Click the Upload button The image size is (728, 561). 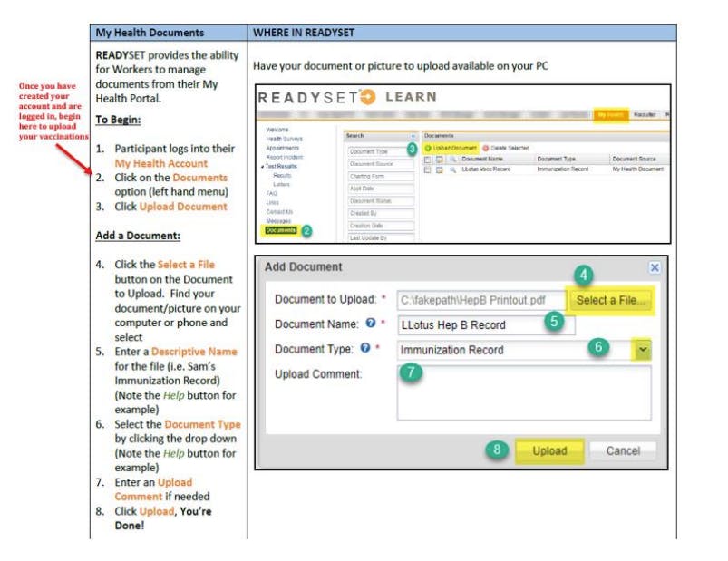pyautogui.click(x=548, y=450)
